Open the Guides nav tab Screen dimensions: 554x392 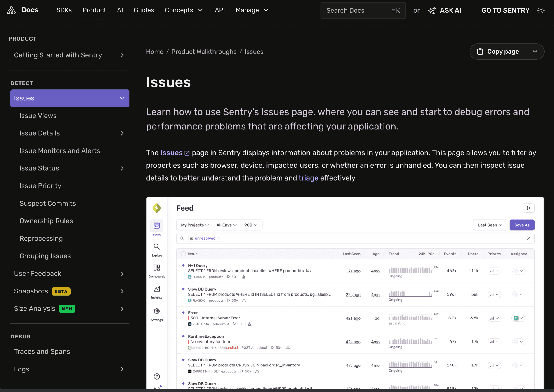144,10
